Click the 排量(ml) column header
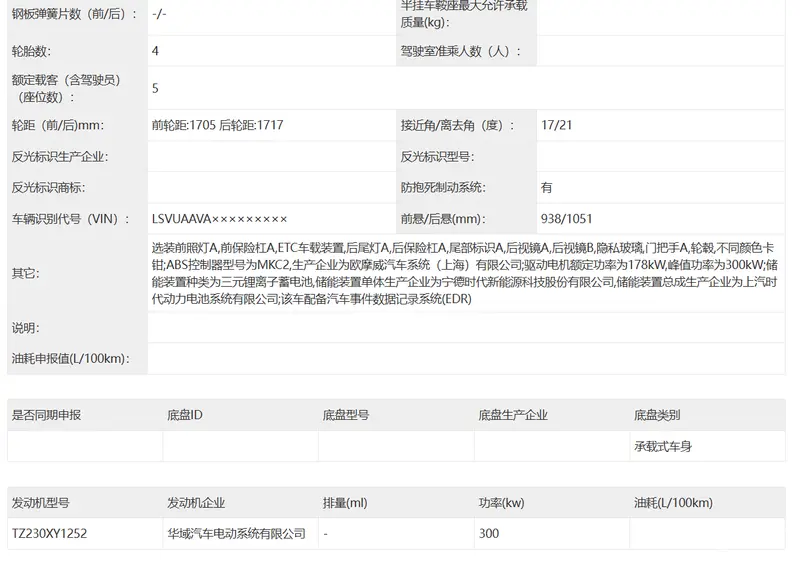The width and height of the screenshot is (800, 561). click(346, 503)
